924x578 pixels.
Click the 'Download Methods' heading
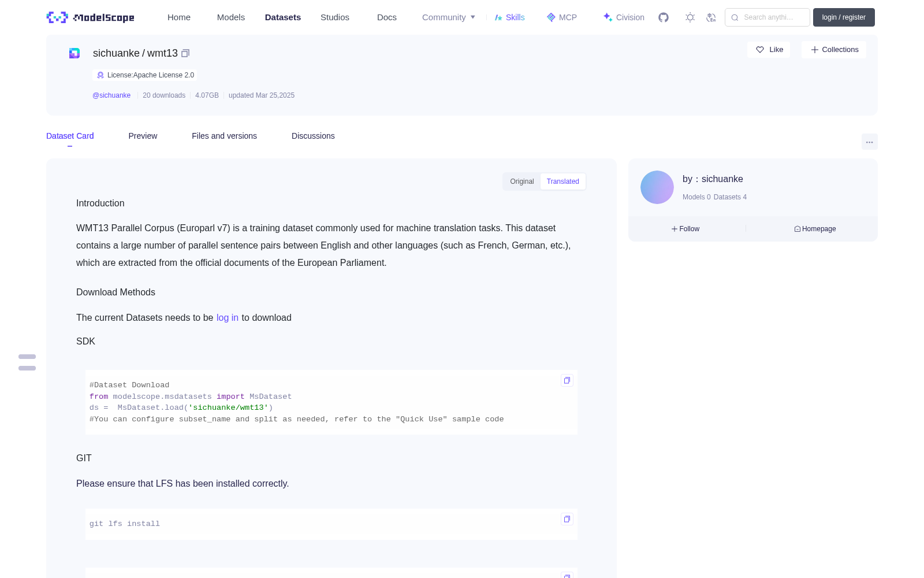pyautogui.click(x=115, y=292)
